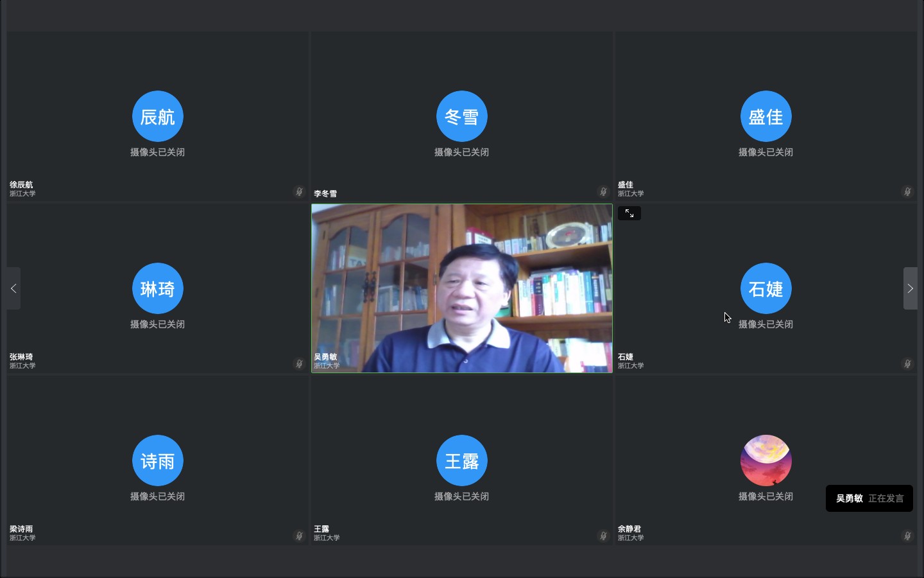Click the 诗雨 blue avatar circle
The width and height of the screenshot is (924, 578).
(x=158, y=460)
